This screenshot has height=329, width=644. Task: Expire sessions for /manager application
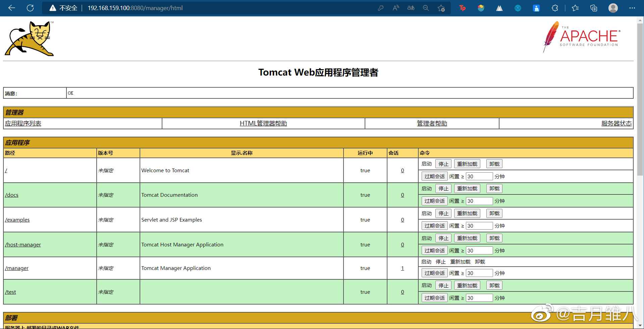(x=435, y=273)
